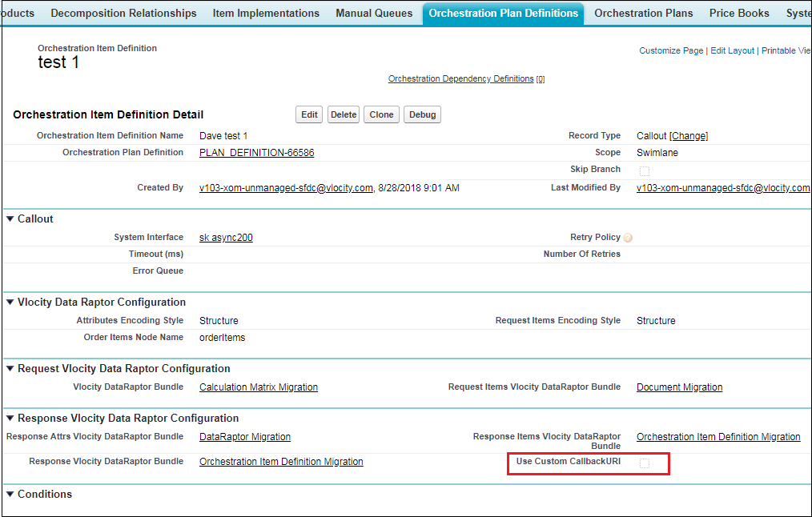Select the Orchestration Plan Definitions tab
The image size is (812, 517).
coord(504,14)
